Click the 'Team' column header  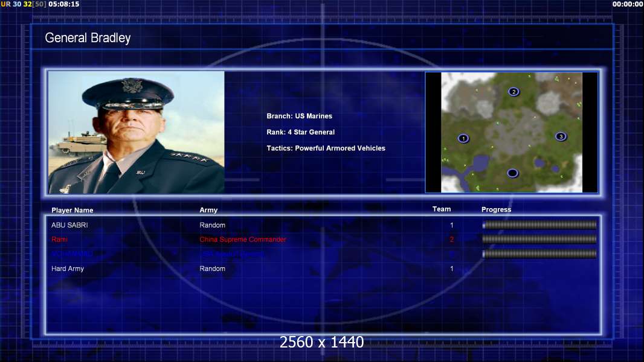(442, 209)
